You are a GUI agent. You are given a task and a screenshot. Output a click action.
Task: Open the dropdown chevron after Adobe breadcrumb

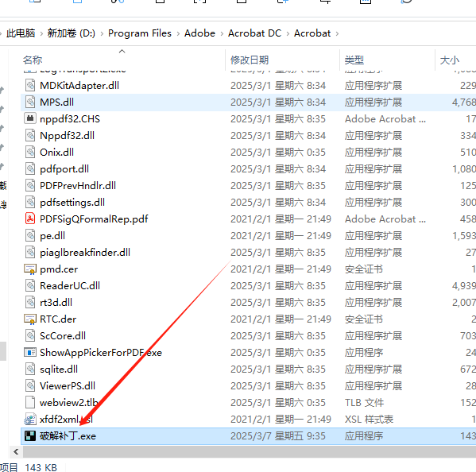tap(222, 33)
